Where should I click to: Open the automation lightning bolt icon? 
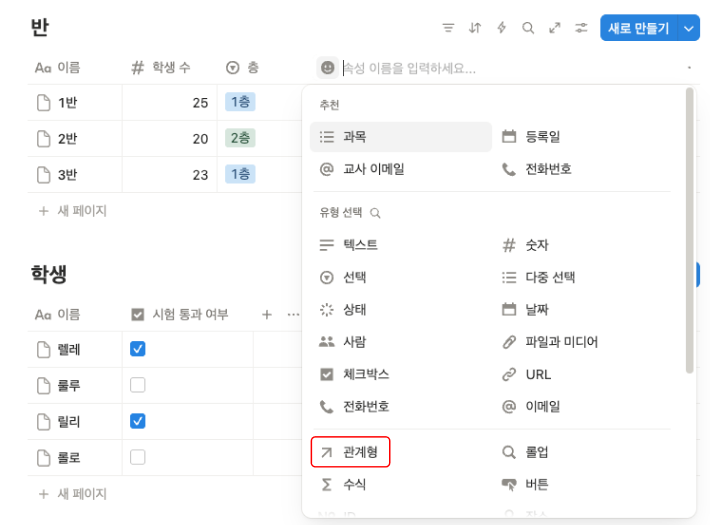tap(501, 28)
